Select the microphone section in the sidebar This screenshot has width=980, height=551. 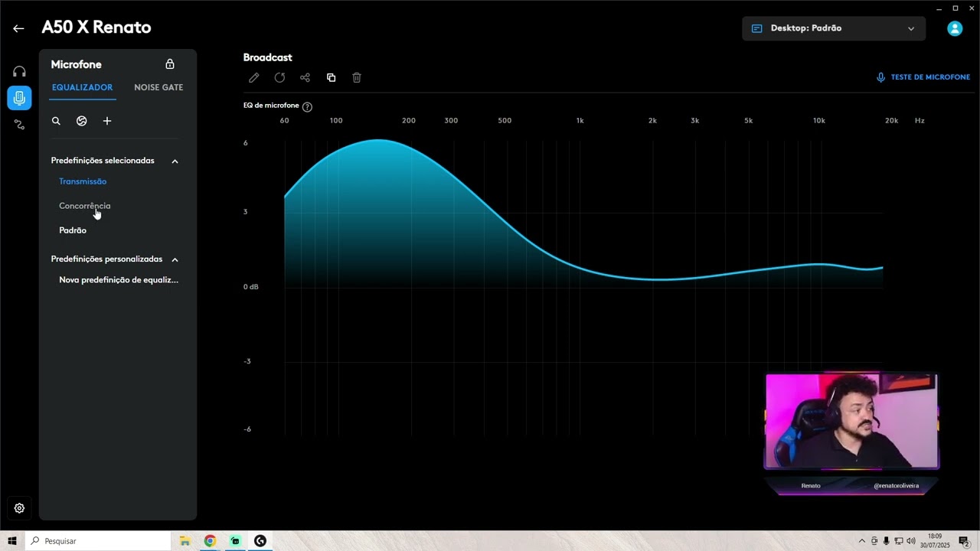click(x=19, y=97)
